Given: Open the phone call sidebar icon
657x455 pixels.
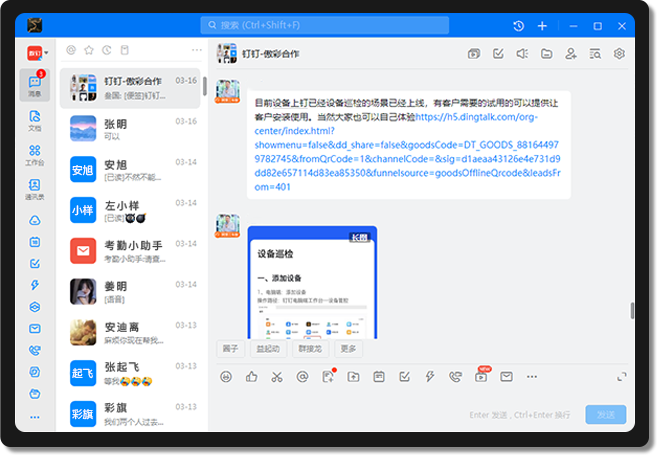Looking at the screenshot, I should point(35,351).
